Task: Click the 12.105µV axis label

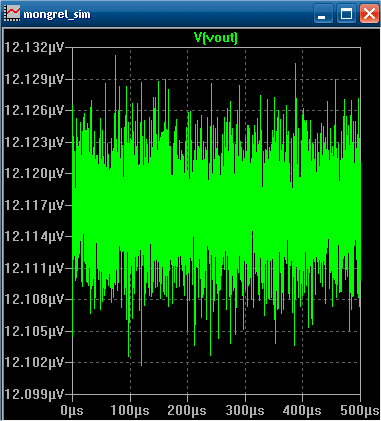Action: click(x=34, y=331)
